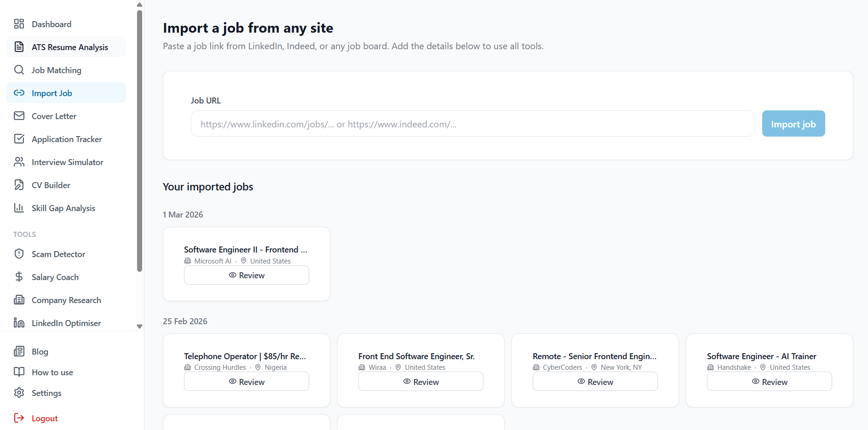Log out using the Logout link

coord(45,418)
